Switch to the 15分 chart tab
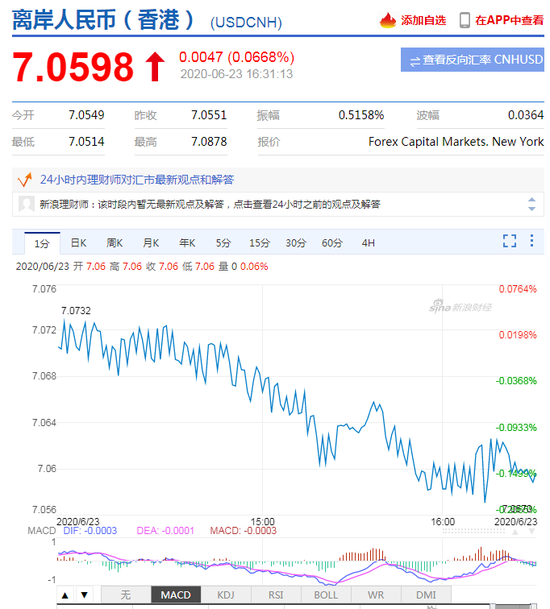 [259, 243]
